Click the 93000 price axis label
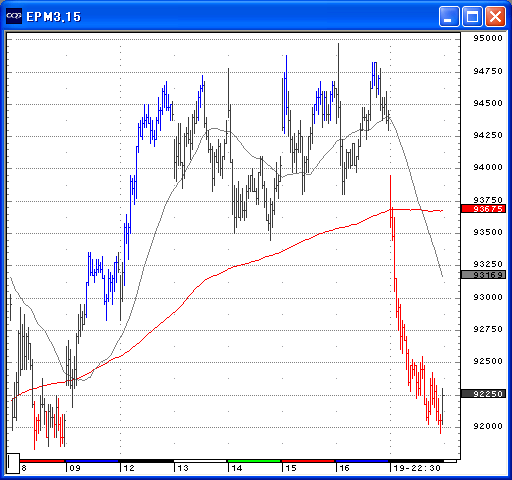This screenshot has width=512, height=480. click(488, 297)
